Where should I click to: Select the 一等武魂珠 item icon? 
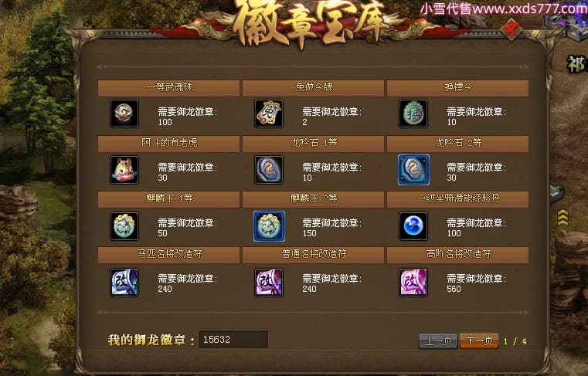124,113
